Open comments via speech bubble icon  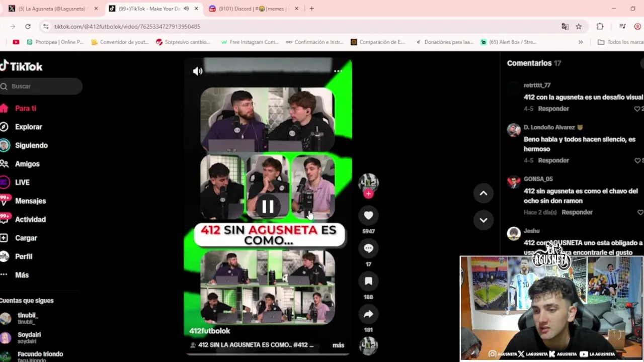point(368,248)
